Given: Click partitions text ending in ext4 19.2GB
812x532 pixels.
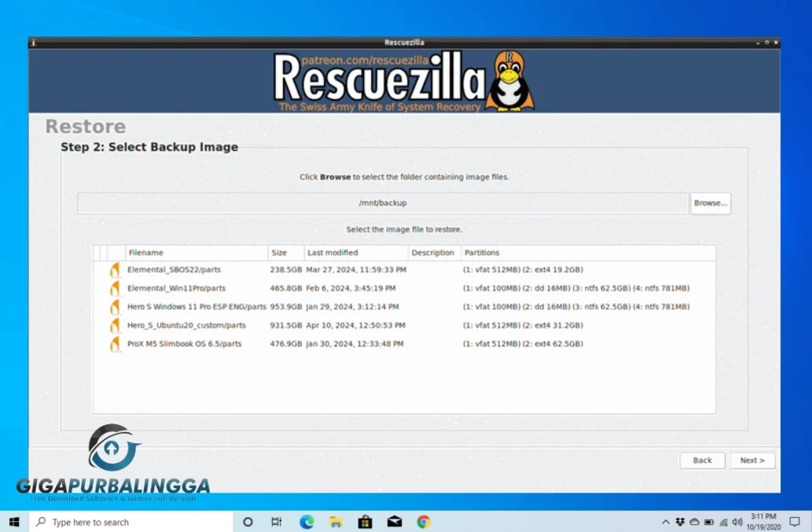Looking at the screenshot, I should pyautogui.click(x=523, y=270).
